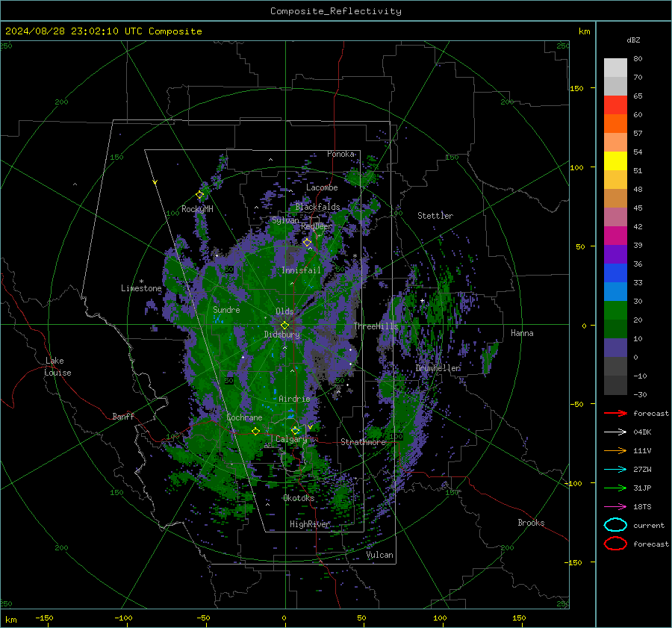
Task: Click the purple swatch below 39 dBZ
Action: coord(615,254)
